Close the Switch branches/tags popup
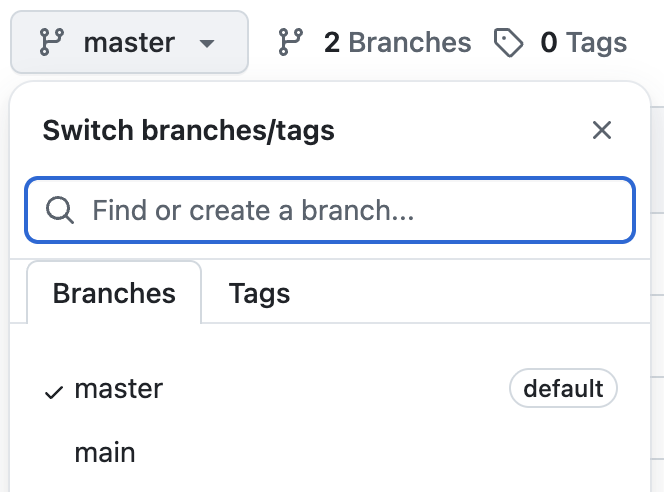This screenshot has width=664, height=492. [x=601, y=130]
